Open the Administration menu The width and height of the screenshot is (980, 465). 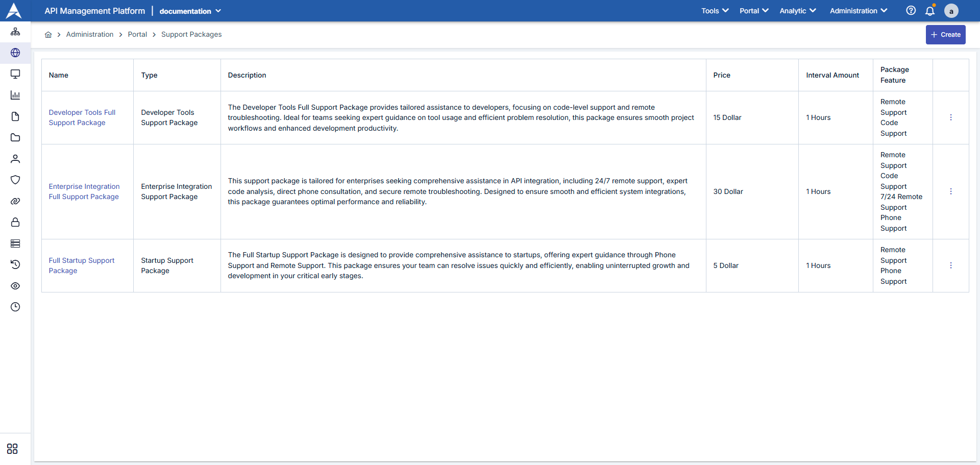coord(858,11)
